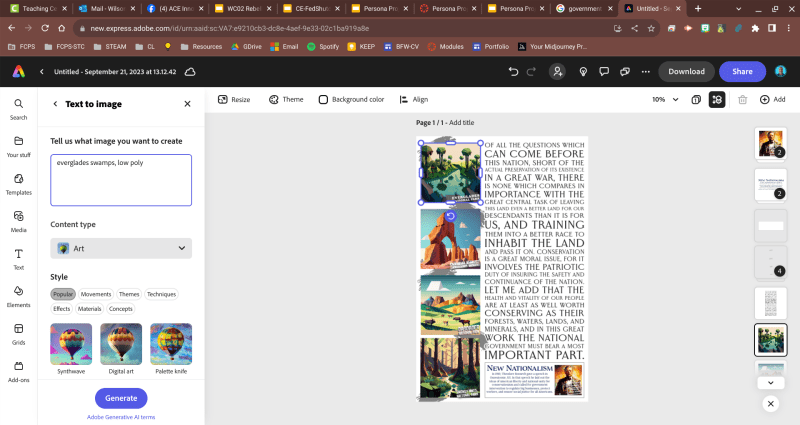Viewport: 800px width, 425px height.
Task: Expand the Content type Art dropdown
Action: tap(121, 248)
